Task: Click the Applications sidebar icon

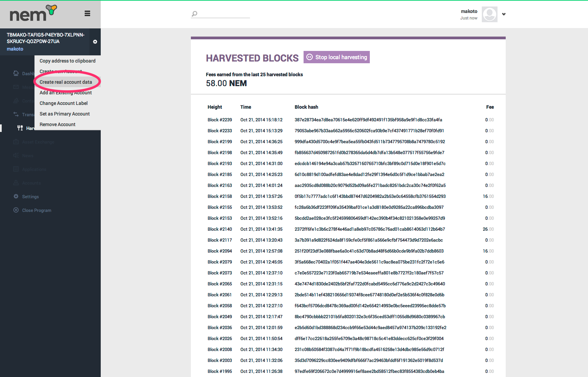Action: pyautogui.click(x=16, y=169)
